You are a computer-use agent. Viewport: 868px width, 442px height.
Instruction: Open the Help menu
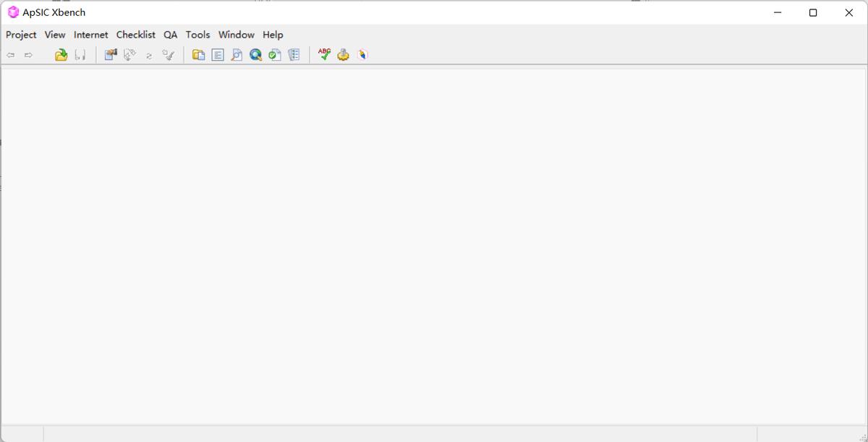coord(273,35)
